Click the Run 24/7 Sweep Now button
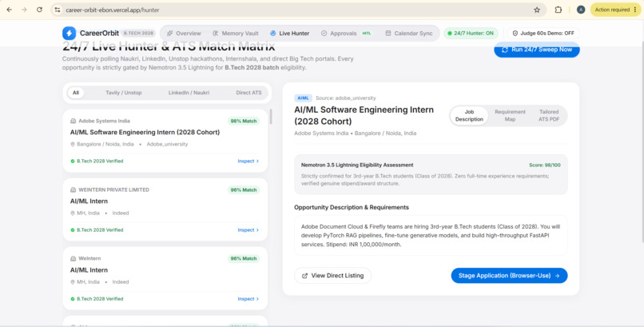 click(537, 50)
